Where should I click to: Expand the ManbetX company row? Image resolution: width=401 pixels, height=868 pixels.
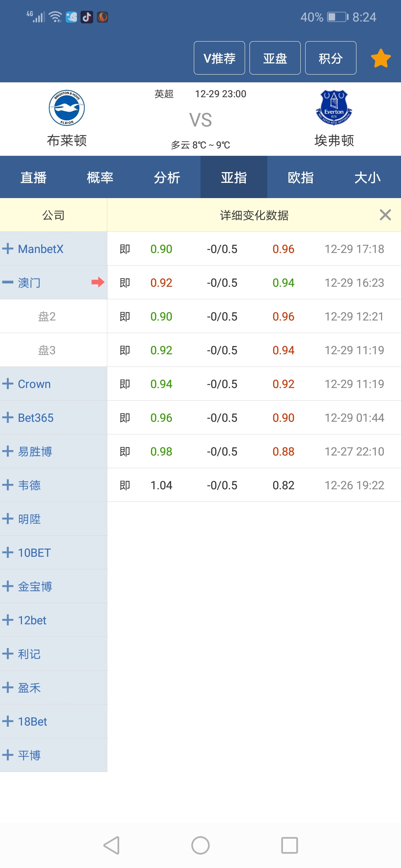(x=8, y=249)
